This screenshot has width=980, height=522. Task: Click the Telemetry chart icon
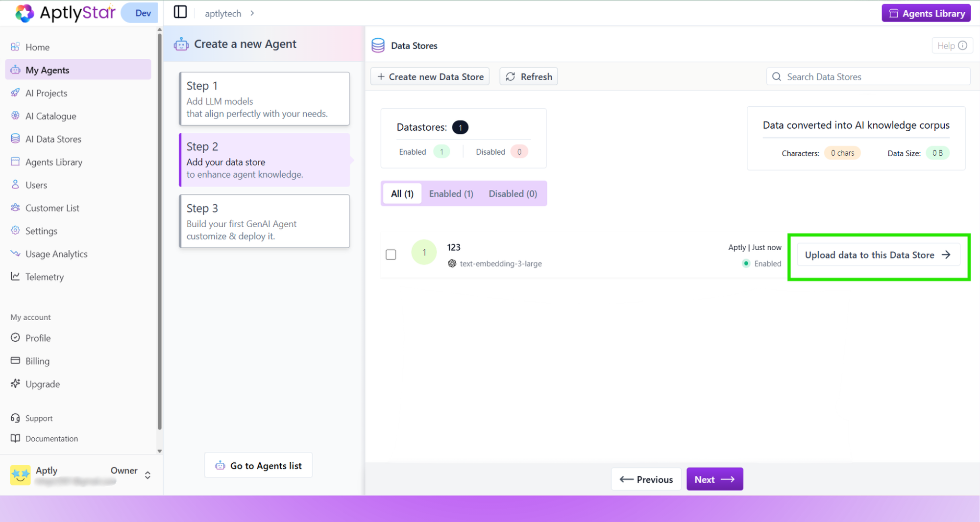tap(15, 277)
